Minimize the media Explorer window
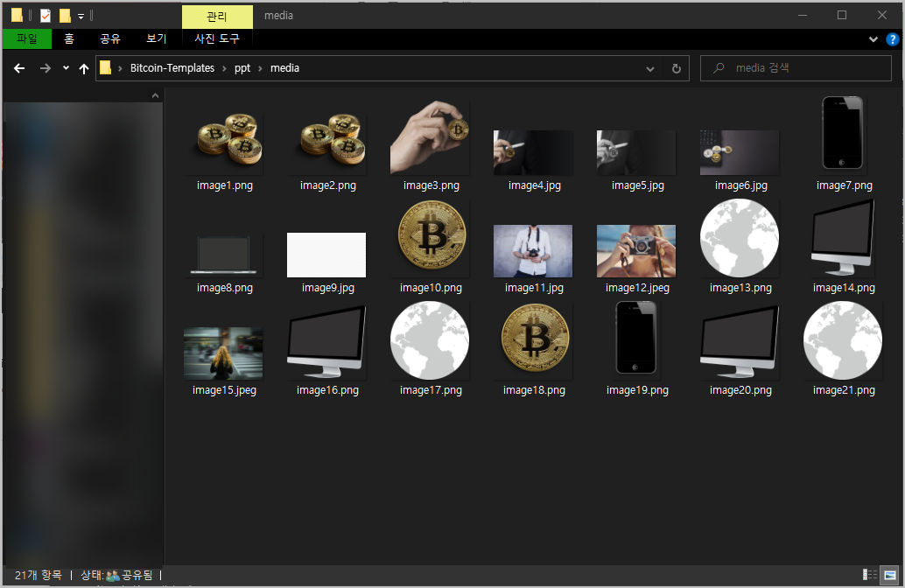 tap(803, 16)
